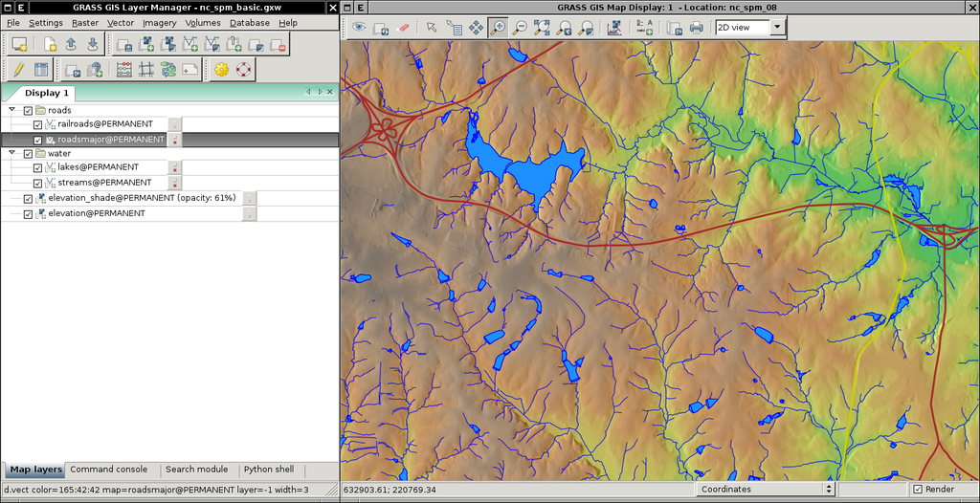Click the lifebuoy help icon
Image resolution: width=980 pixels, height=503 pixels.
pos(243,70)
